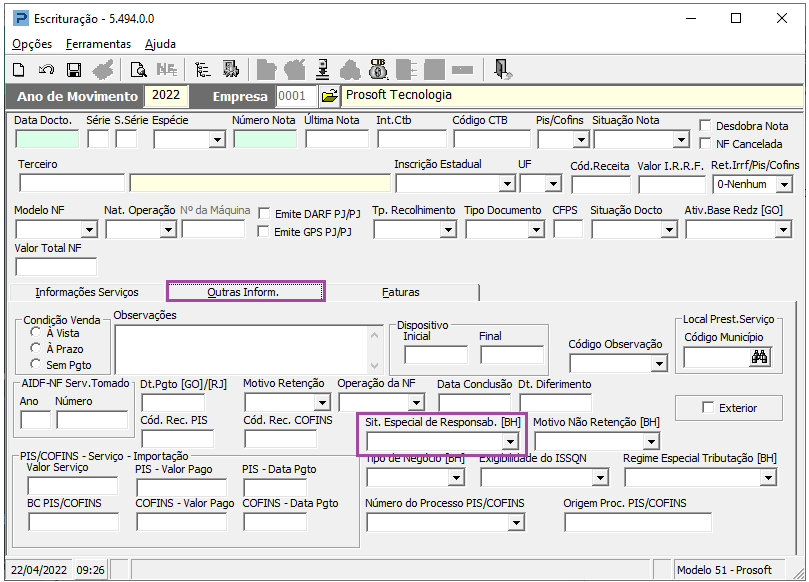This screenshot has width=809, height=582.
Task: Click the save floppy disk icon
Action: click(x=74, y=70)
